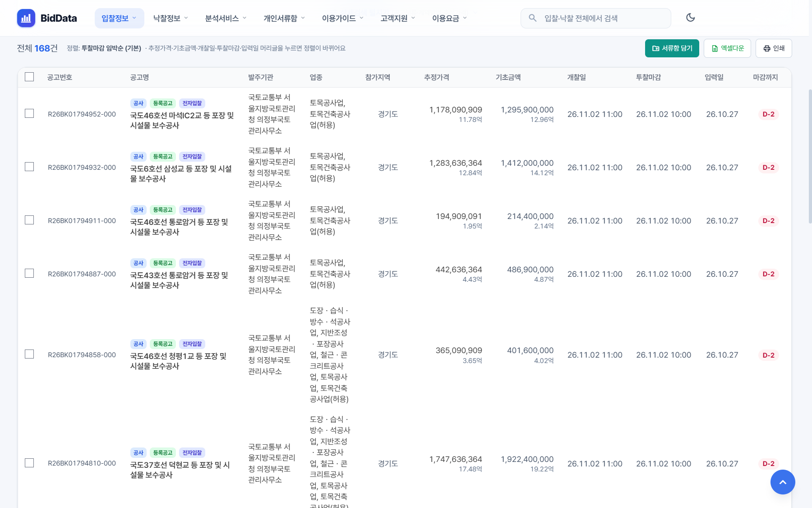Image resolution: width=812 pixels, height=508 pixels.
Task: Open notice 국도46호선 통로암거 등 포장 및 시설물 보수공사
Action: coord(179,227)
